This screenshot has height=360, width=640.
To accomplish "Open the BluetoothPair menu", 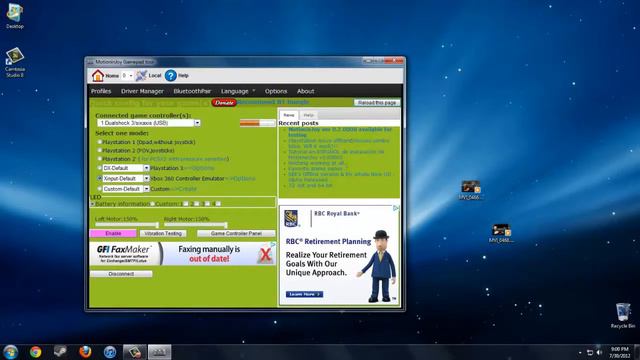I will [x=192, y=91].
